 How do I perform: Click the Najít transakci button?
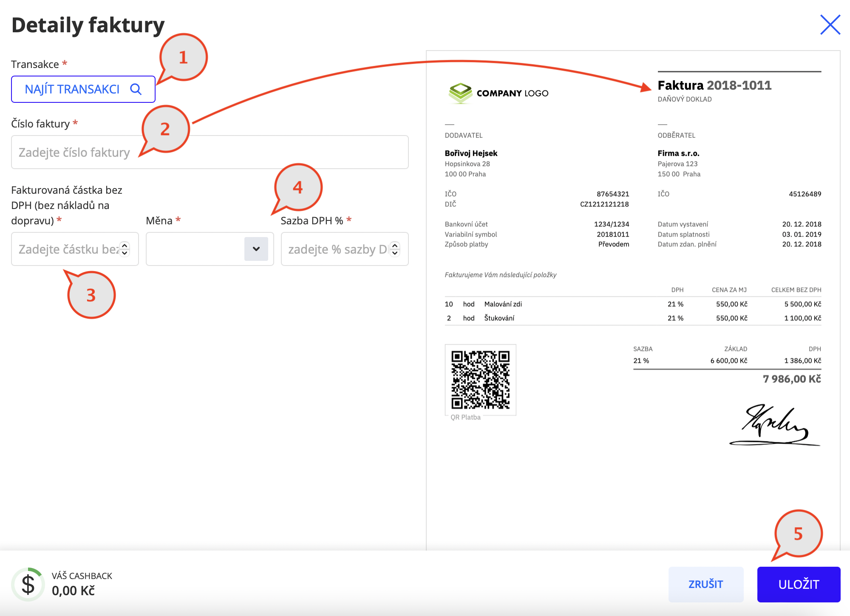tap(83, 89)
